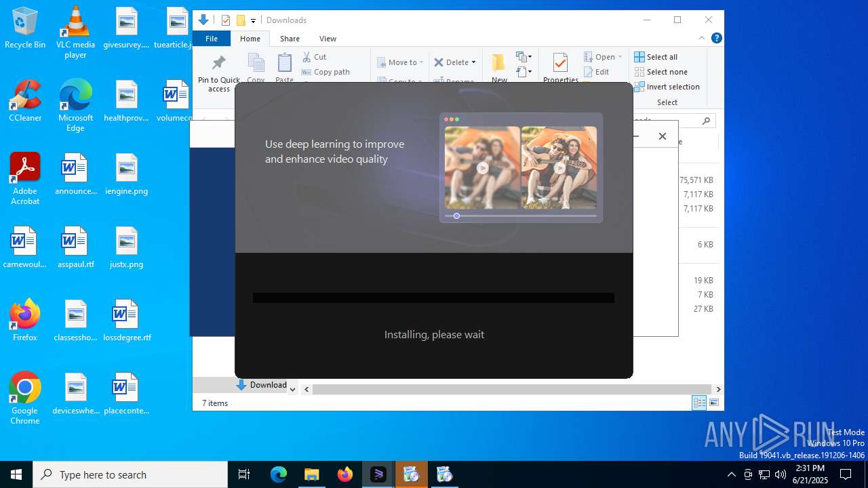Select the givesurvey desktop file

[126, 28]
